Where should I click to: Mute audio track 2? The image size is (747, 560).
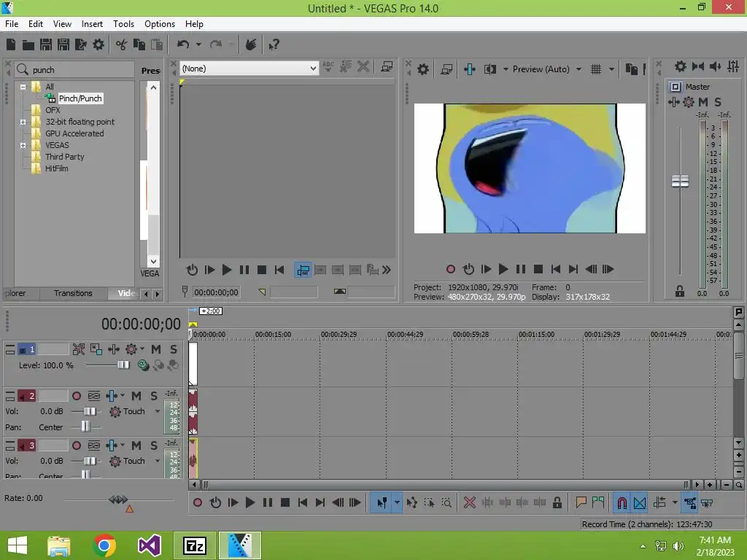point(136,396)
